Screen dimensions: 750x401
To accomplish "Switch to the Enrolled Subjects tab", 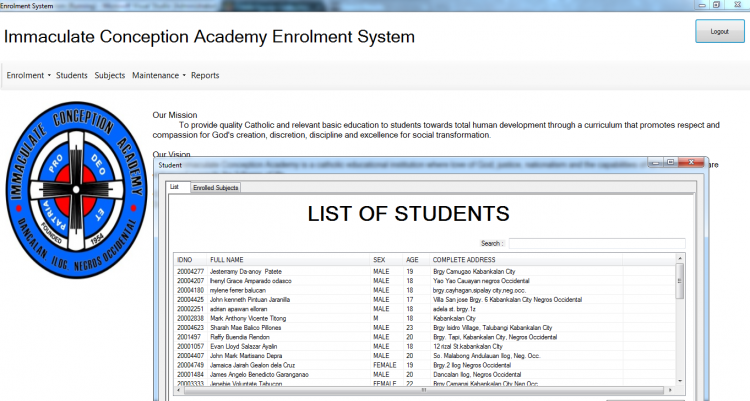I will coord(215,188).
